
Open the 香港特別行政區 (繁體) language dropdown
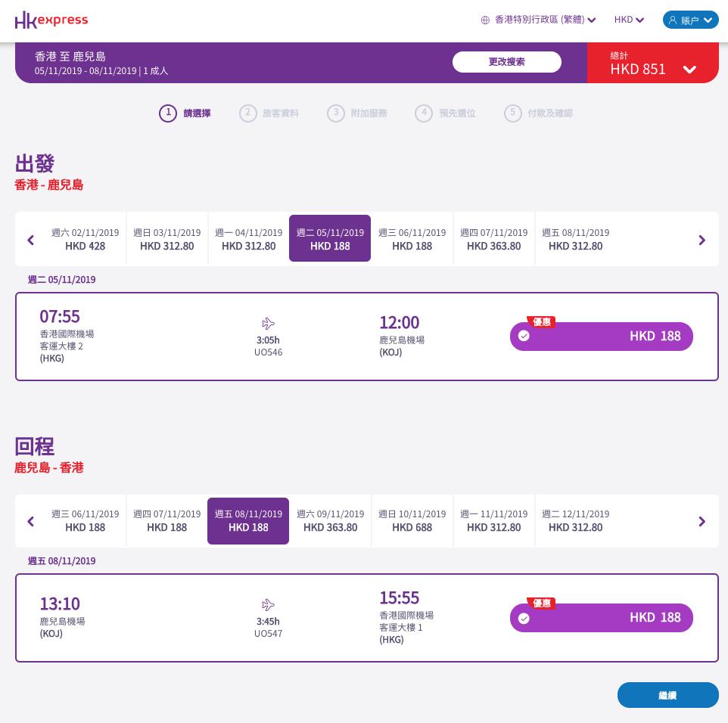(x=539, y=20)
